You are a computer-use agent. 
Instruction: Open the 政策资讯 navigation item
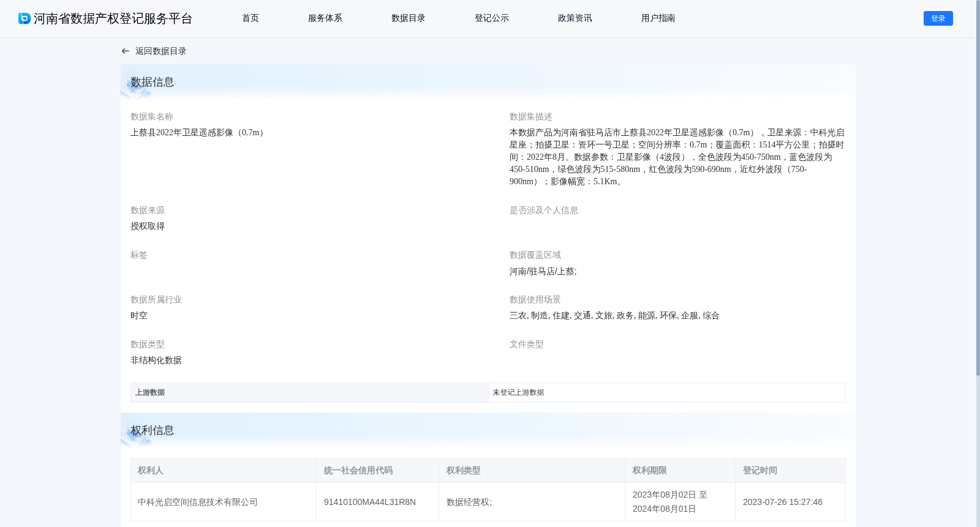coord(575,18)
